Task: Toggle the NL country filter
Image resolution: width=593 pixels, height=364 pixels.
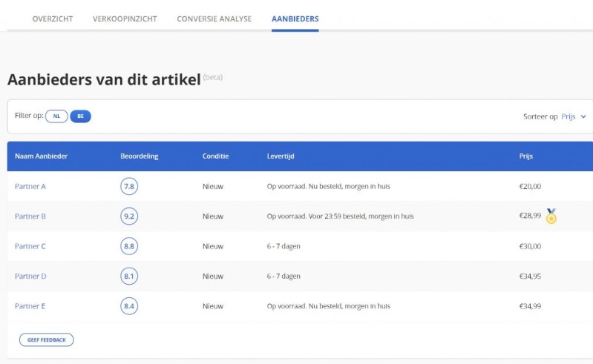Action: (56, 116)
